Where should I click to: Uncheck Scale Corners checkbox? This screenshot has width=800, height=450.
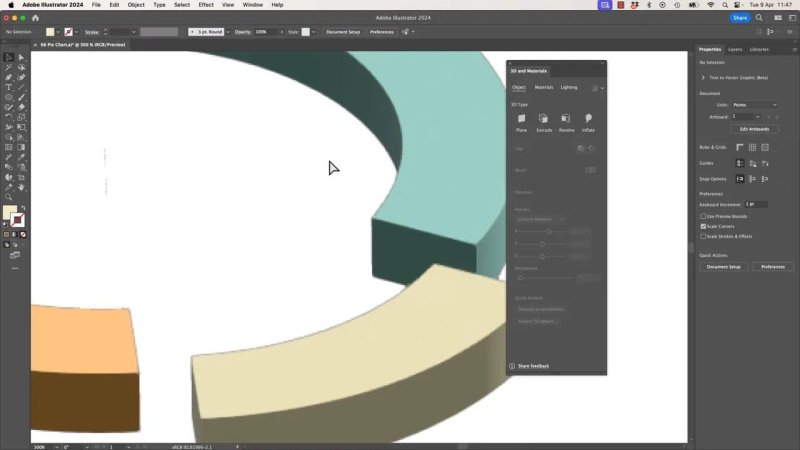[703, 226]
